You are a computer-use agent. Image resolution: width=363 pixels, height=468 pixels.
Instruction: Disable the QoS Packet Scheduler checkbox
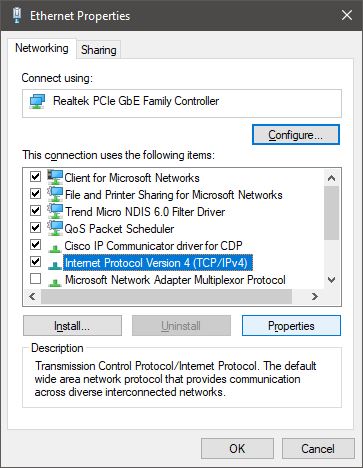(35, 227)
